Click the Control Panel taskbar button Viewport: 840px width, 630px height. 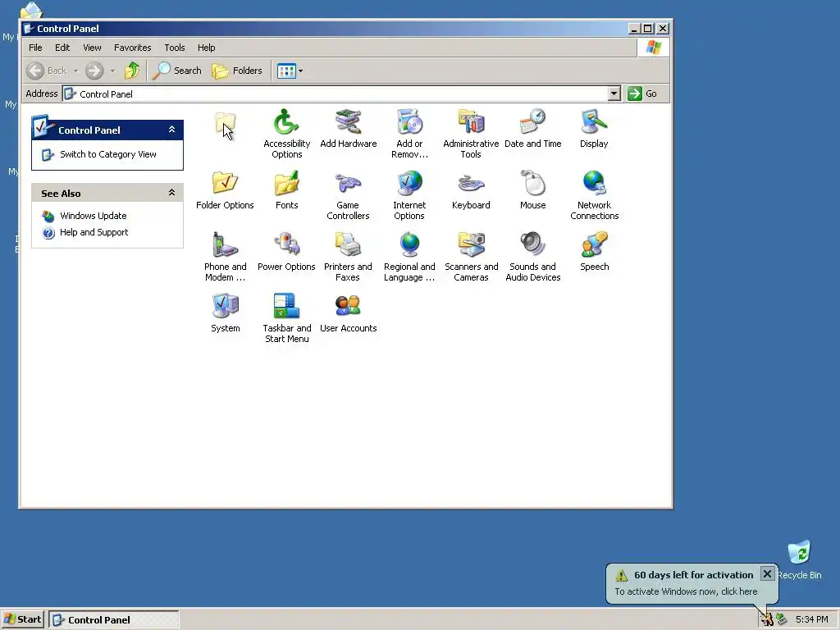coord(114,620)
